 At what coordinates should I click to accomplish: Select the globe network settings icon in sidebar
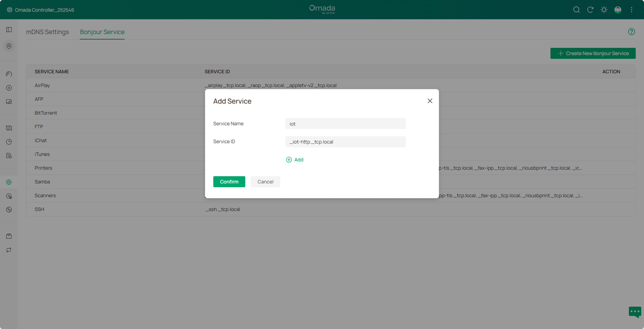(x=9, y=182)
